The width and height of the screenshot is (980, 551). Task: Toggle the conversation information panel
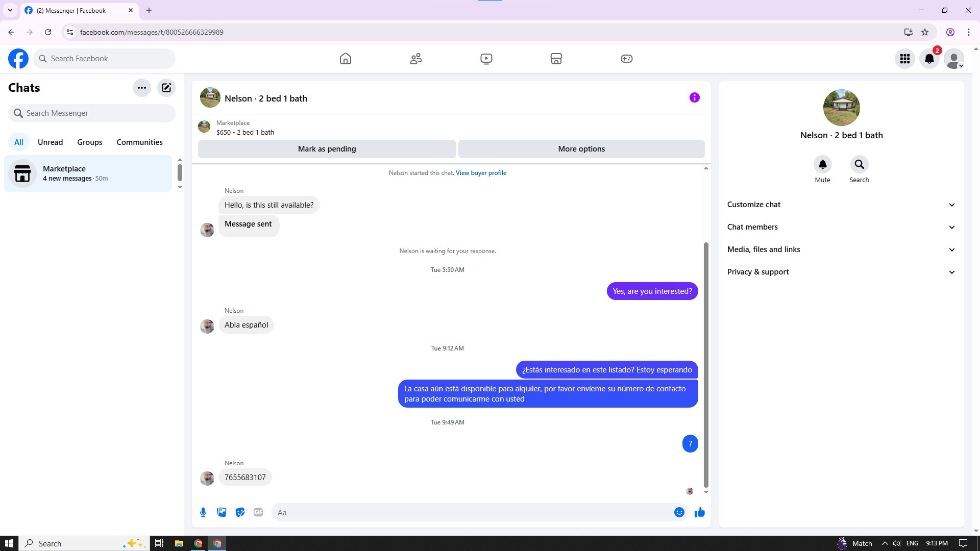click(x=694, y=97)
